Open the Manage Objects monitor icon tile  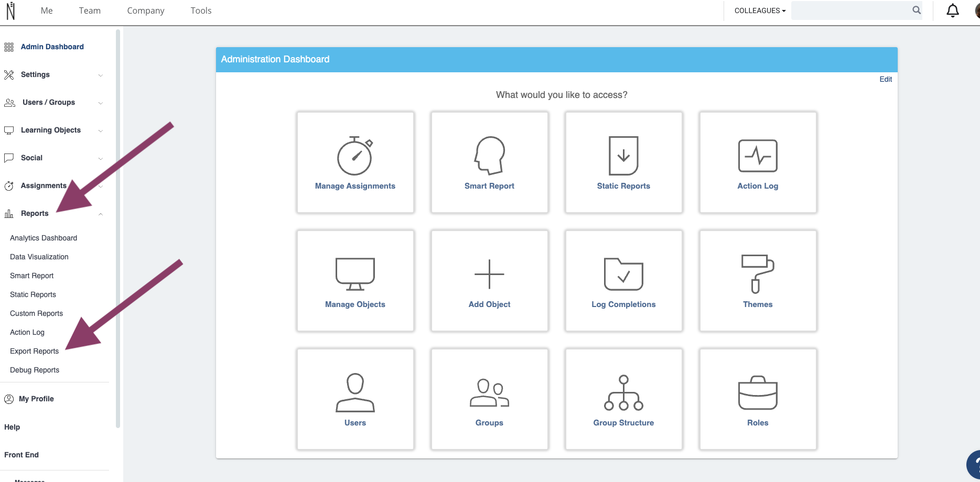point(355,281)
